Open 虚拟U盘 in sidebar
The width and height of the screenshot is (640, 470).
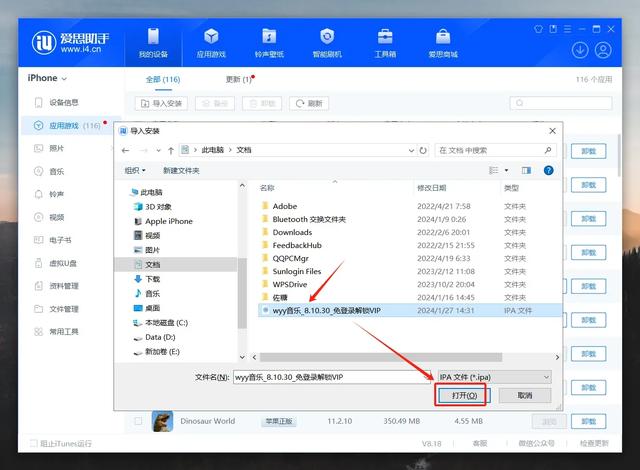click(55, 263)
